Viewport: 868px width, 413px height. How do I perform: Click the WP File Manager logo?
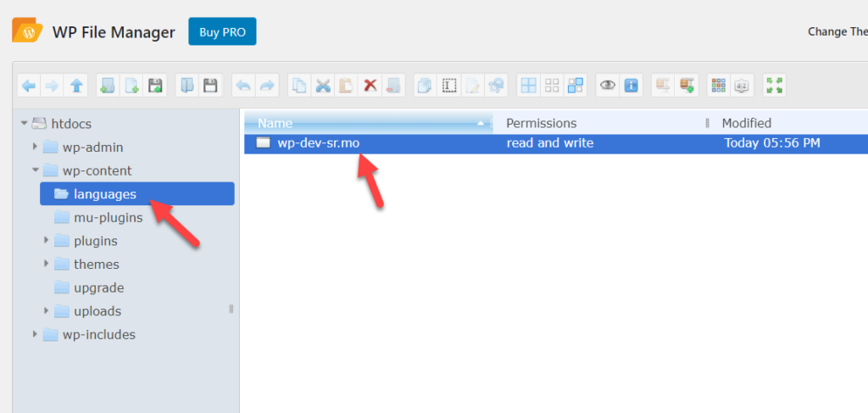click(28, 31)
